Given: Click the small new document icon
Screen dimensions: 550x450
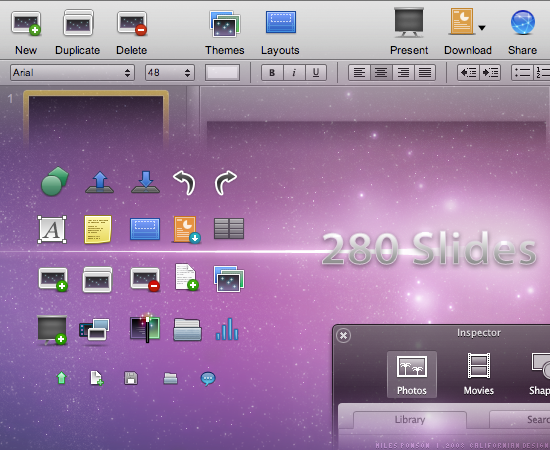Looking at the screenshot, I should [97, 378].
